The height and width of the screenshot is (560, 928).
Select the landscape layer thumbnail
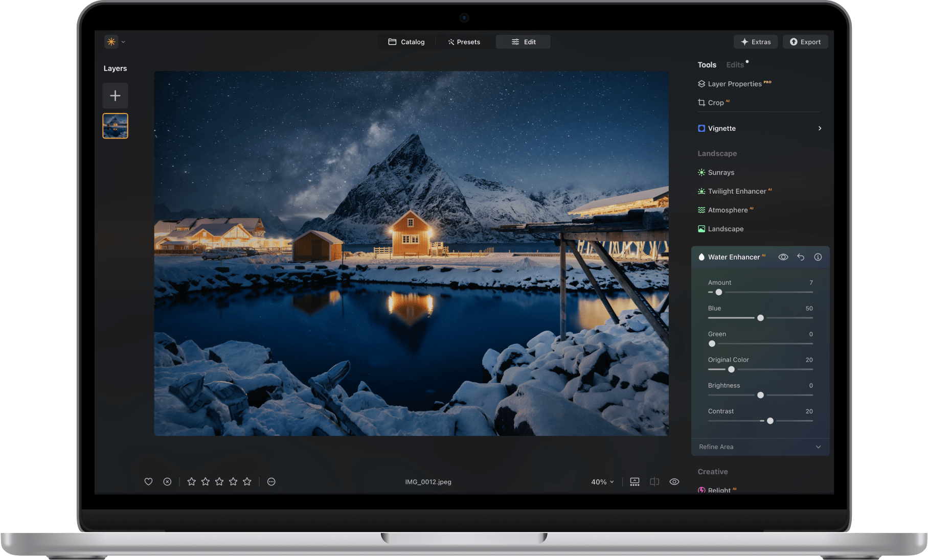(116, 126)
